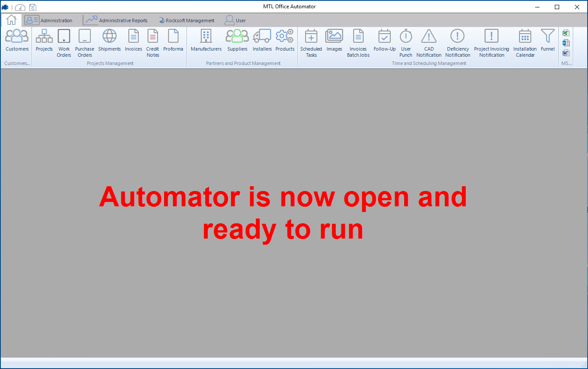Show CAD Notification warnings
This screenshot has height=369, width=588.
[x=429, y=42]
